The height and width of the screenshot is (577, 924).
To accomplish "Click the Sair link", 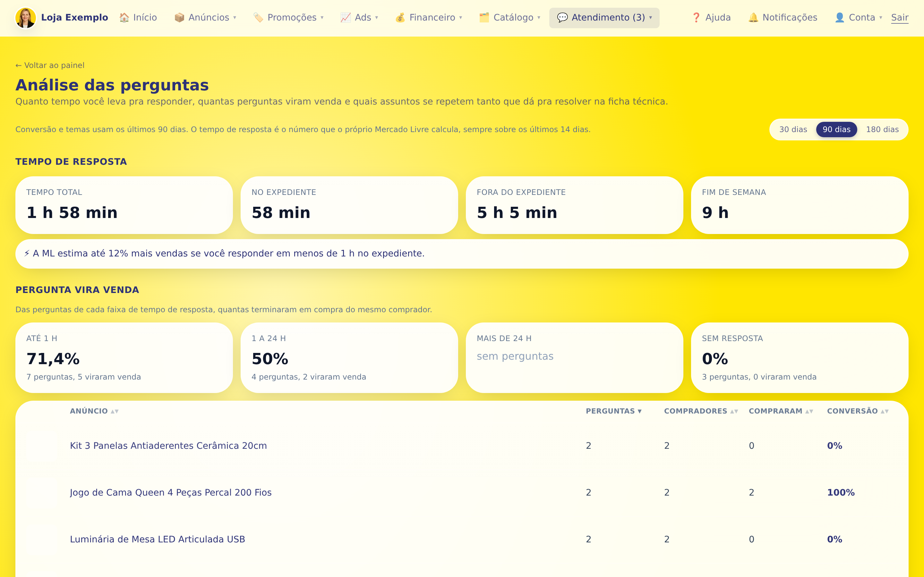I will (900, 18).
